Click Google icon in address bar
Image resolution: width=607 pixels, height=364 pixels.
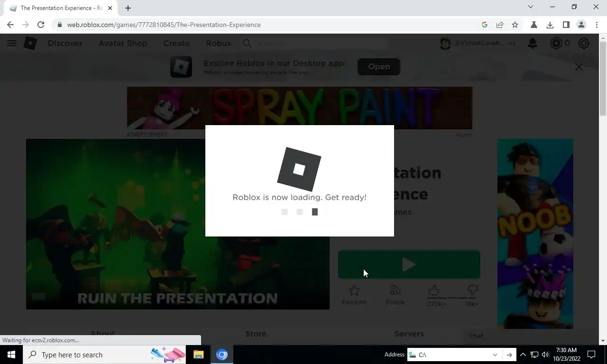[484, 25]
